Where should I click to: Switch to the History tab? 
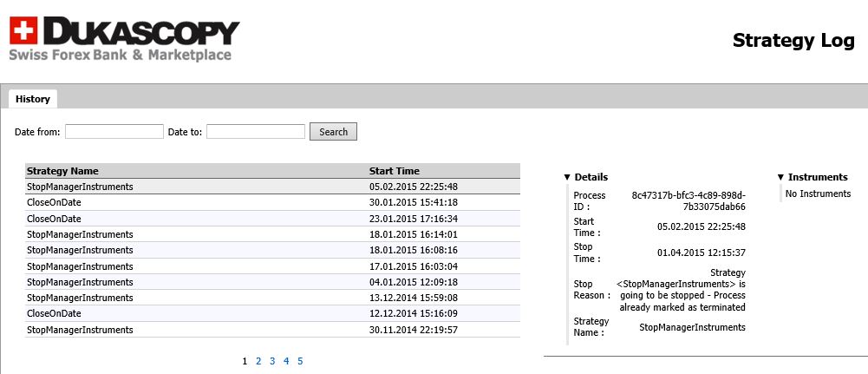pyautogui.click(x=33, y=99)
